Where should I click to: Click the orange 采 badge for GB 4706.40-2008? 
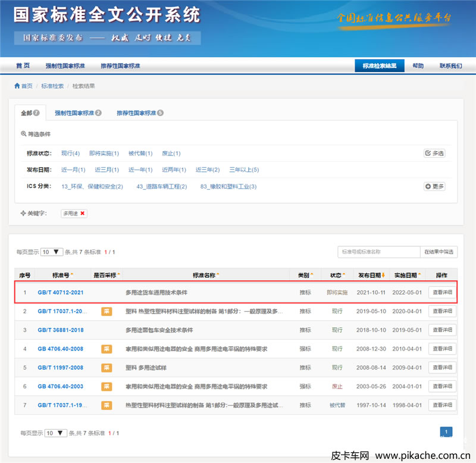point(107,349)
